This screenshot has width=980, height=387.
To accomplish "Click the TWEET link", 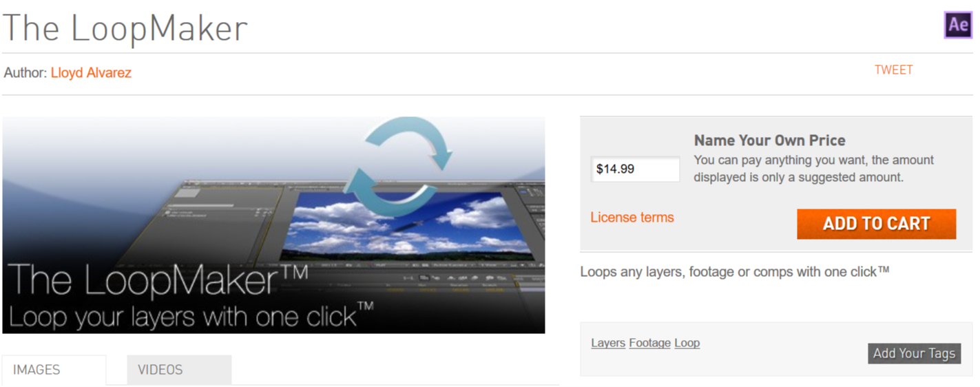I will click(x=893, y=70).
